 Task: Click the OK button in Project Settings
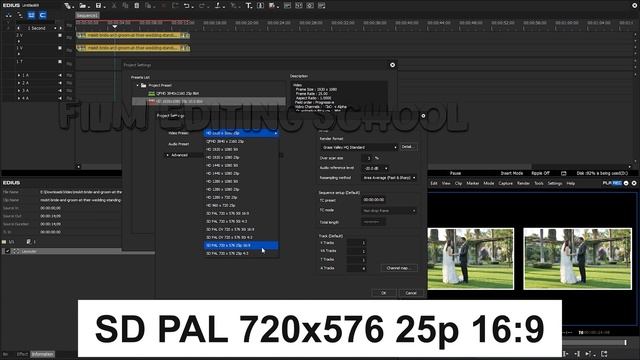[384, 293]
